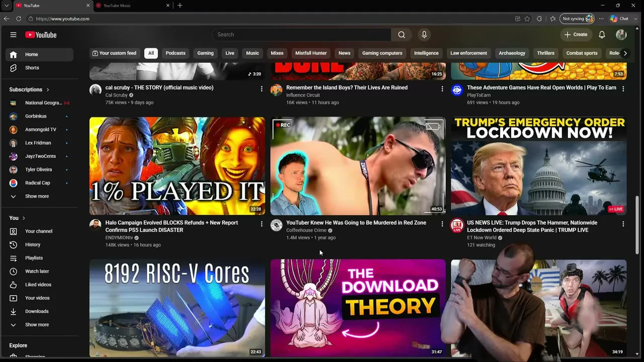Select the Archaeology filter chip
The image size is (644, 362).
512,53
